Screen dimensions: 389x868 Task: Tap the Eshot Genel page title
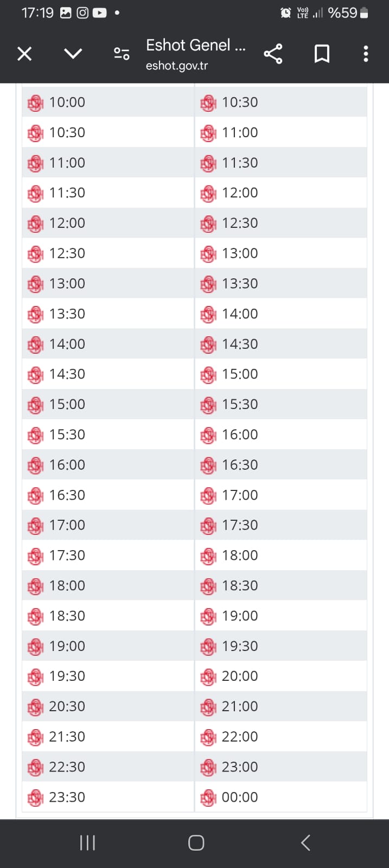(195, 45)
